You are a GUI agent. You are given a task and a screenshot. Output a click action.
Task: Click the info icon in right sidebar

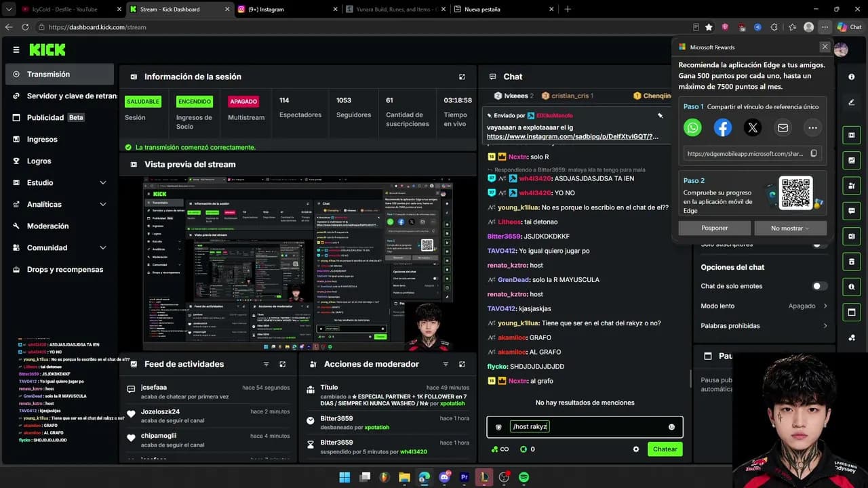(852, 77)
